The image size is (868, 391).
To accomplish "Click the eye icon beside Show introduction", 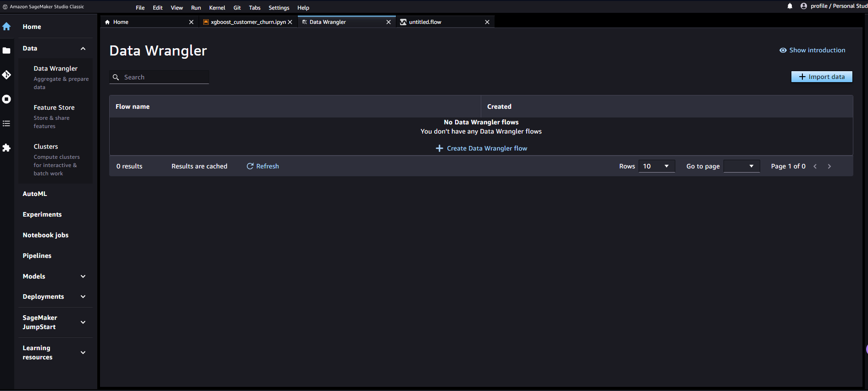I will coord(783,50).
